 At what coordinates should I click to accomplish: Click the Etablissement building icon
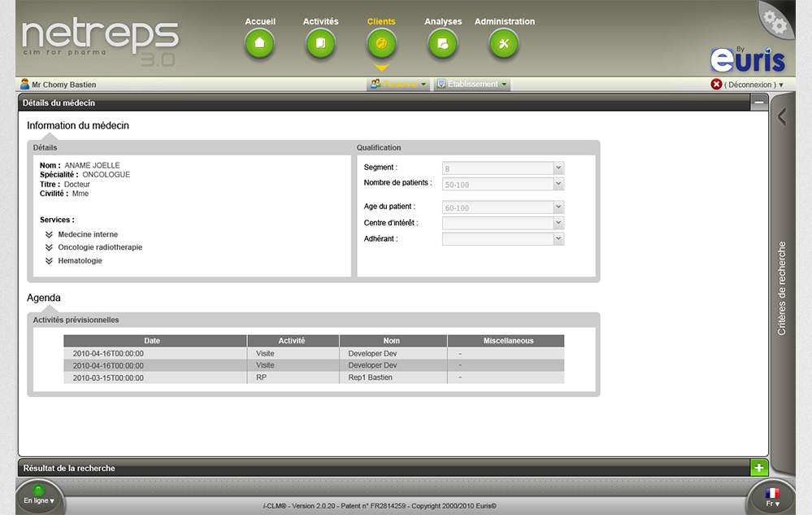pyautogui.click(x=441, y=84)
